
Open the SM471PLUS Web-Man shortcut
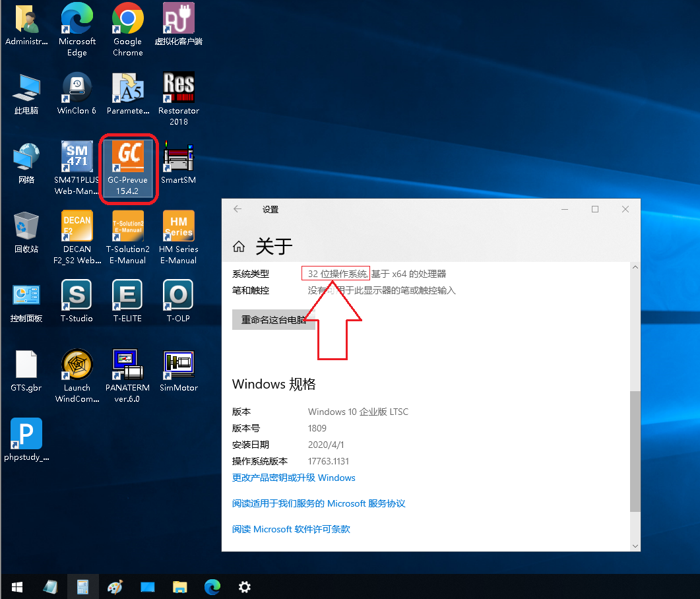pos(77,157)
